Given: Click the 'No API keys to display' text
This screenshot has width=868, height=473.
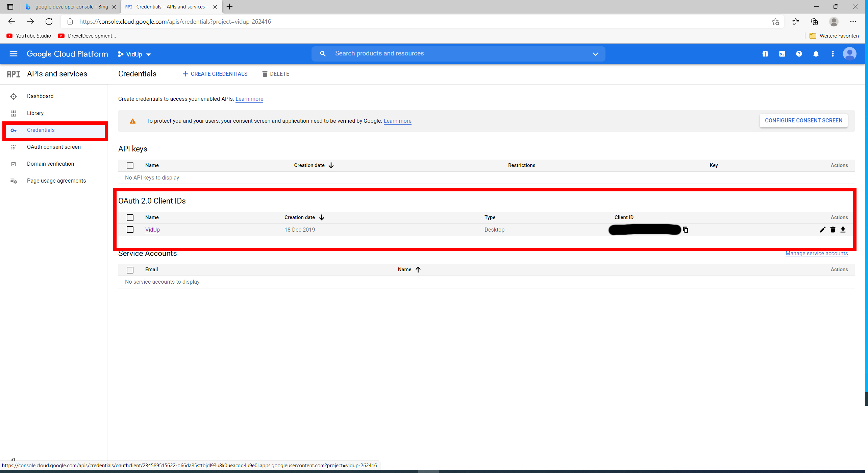Looking at the screenshot, I should pos(152,178).
